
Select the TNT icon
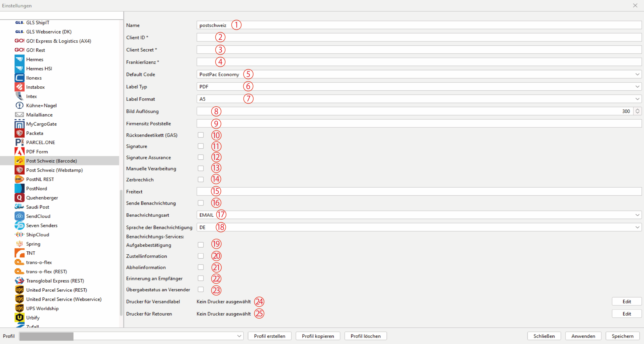tap(19, 253)
